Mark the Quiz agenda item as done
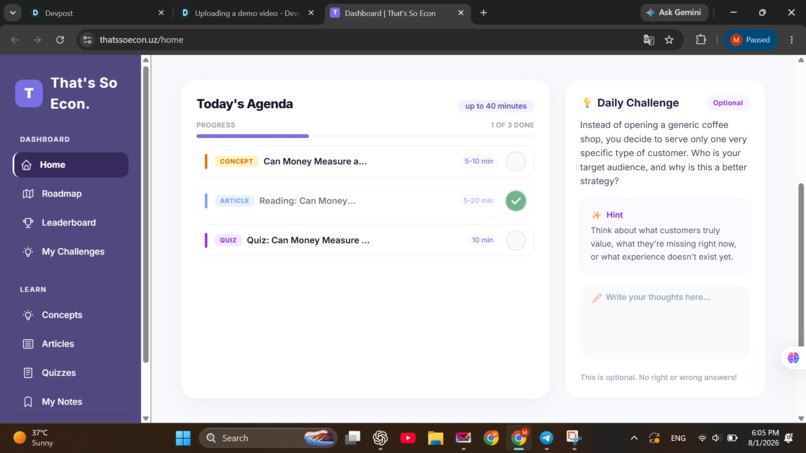 pyautogui.click(x=516, y=240)
